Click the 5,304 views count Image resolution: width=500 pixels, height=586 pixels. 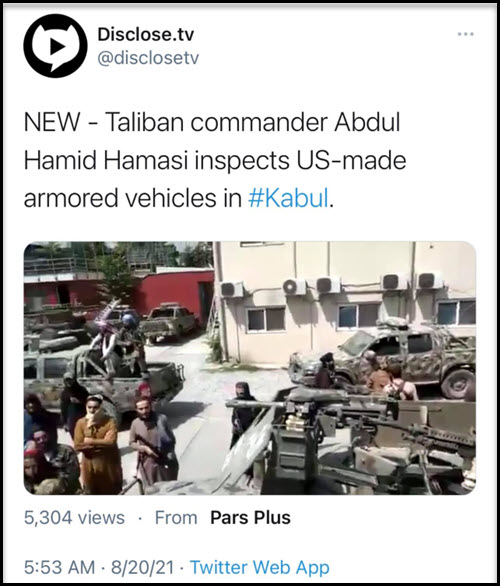point(74,518)
